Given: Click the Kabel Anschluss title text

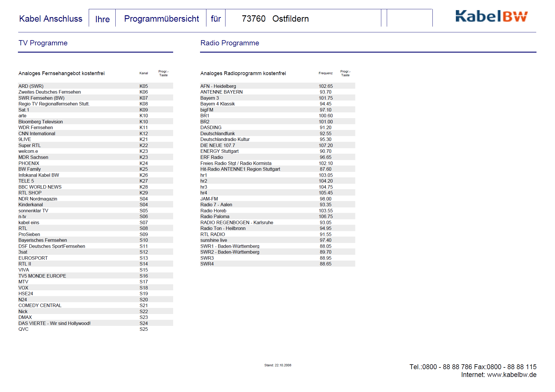Looking at the screenshot, I should [51, 19].
